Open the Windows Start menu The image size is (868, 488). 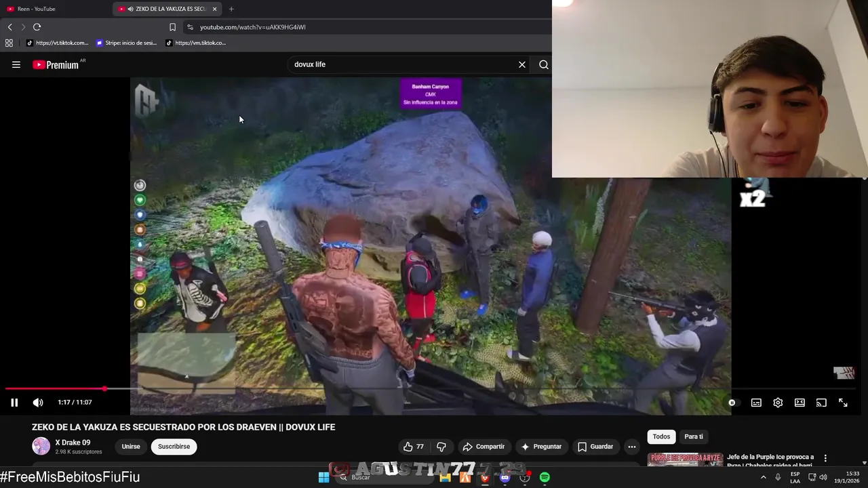click(x=323, y=477)
